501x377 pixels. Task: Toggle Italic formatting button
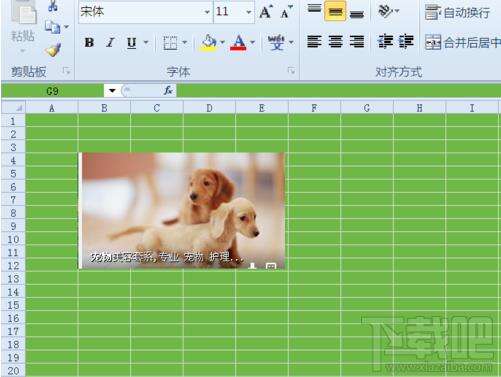point(110,43)
